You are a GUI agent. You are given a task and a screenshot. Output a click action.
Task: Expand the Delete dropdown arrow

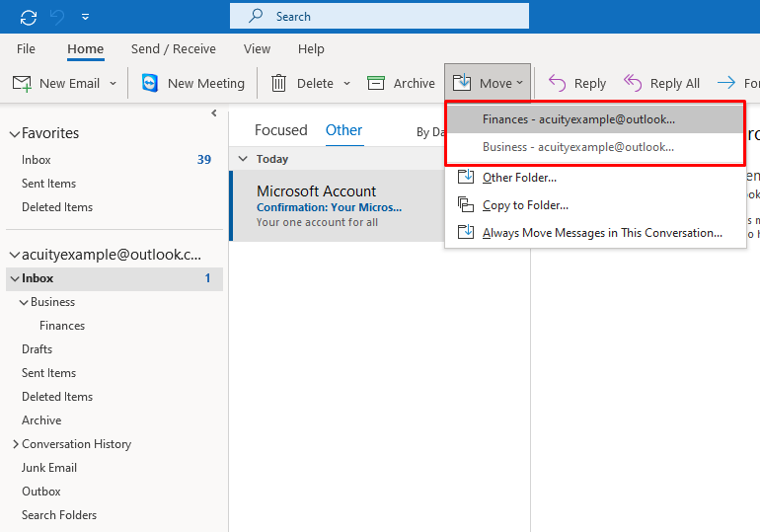[346, 83]
